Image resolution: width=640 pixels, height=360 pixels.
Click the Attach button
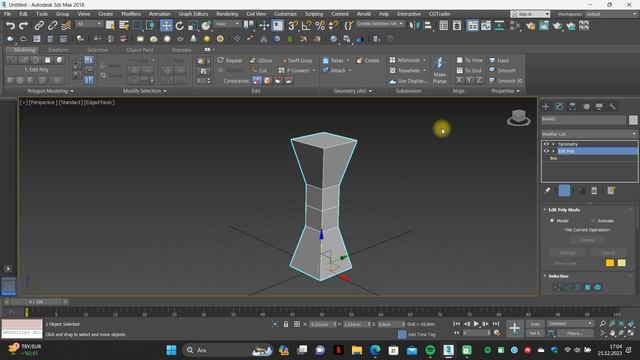tap(335, 70)
